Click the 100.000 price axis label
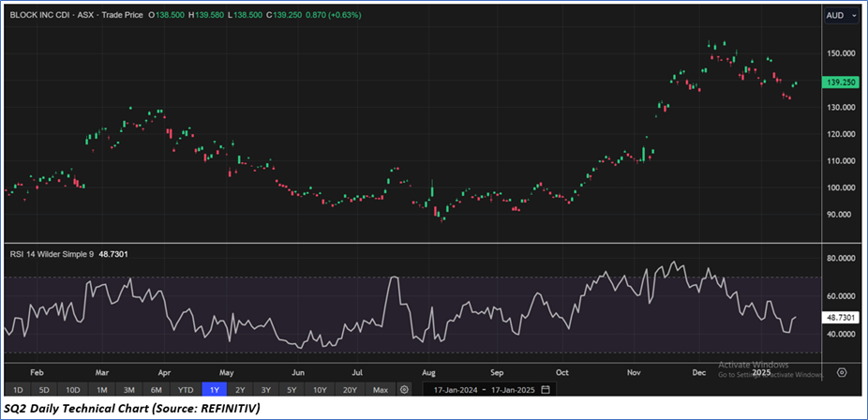The height and width of the screenshot is (420, 868). point(842,188)
